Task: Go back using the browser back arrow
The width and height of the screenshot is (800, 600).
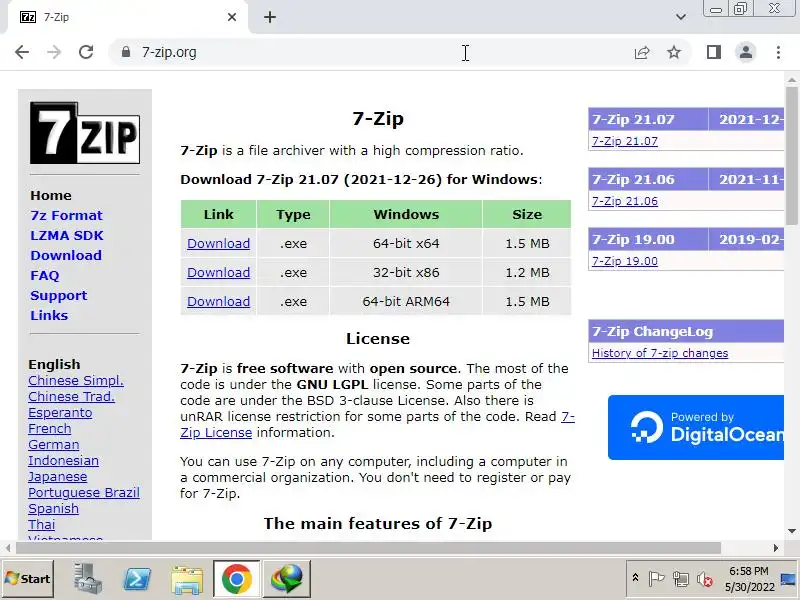Action: point(22,52)
